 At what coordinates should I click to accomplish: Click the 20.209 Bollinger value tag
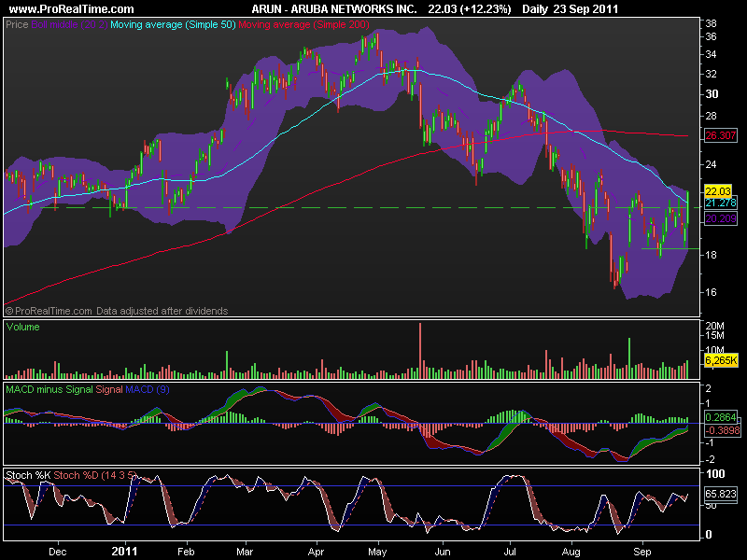(721, 218)
